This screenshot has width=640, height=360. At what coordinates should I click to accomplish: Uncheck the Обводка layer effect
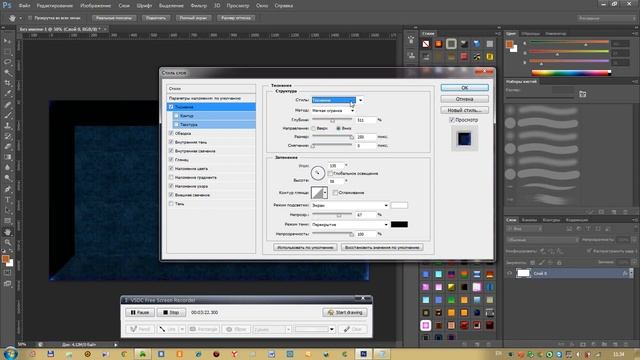tap(171, 133)
